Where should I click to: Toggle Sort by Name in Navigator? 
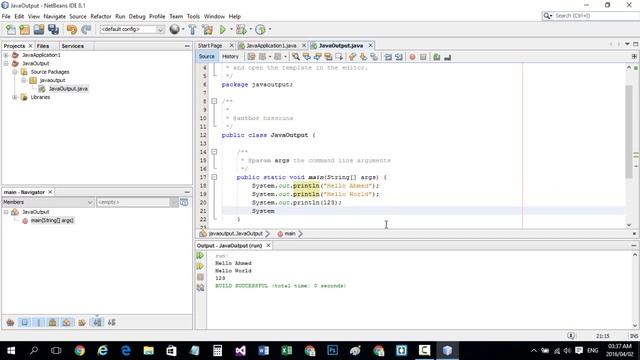coord(98,322)
